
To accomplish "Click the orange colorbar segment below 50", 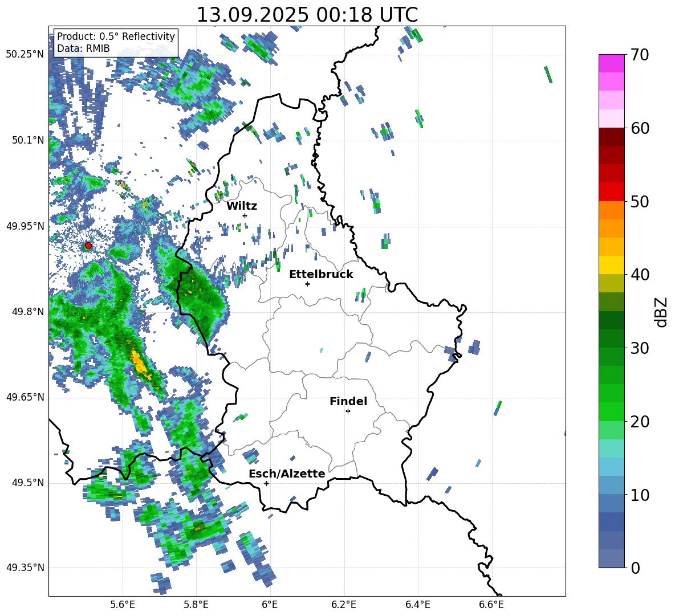I will [611, 210].
